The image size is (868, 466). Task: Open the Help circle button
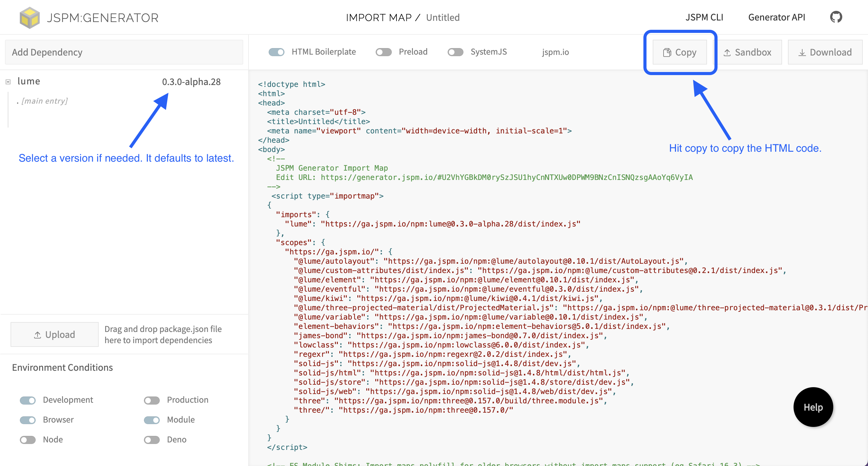point(813,407)
